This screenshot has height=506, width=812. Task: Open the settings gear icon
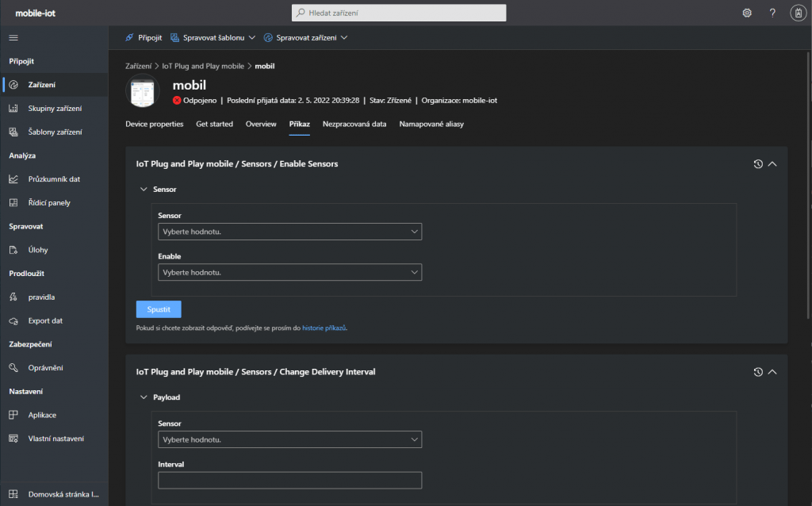pos(746,13)
